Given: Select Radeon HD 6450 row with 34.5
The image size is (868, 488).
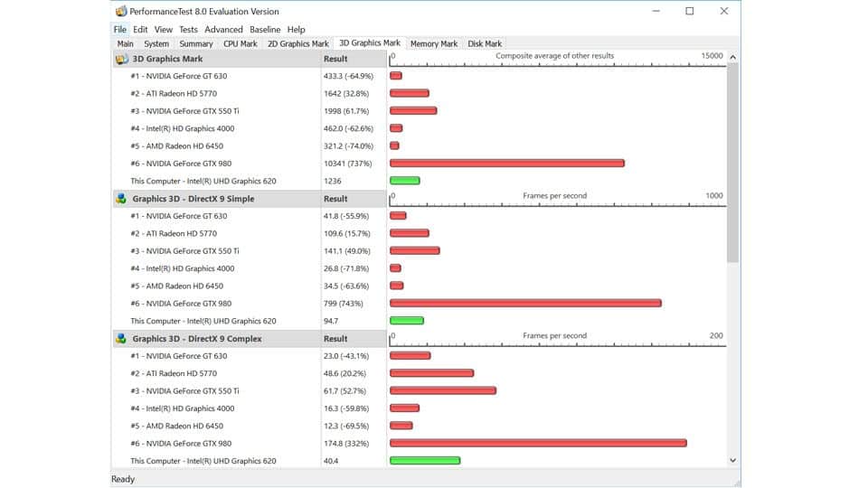Looking at the screenshot, I should (x=419, y=286).
